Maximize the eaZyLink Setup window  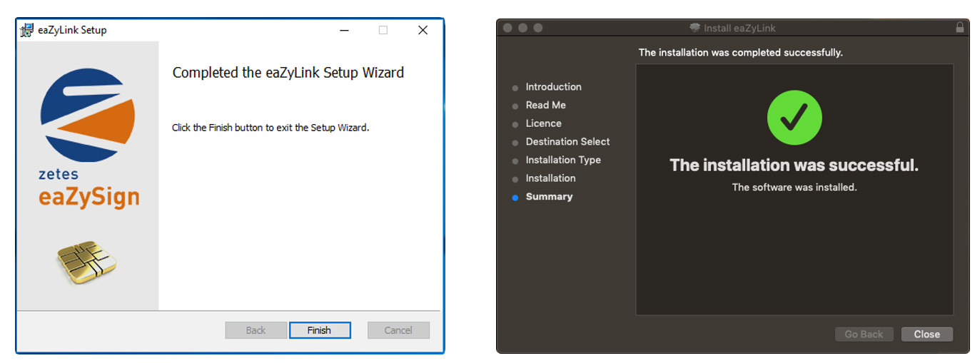point(383,30)
